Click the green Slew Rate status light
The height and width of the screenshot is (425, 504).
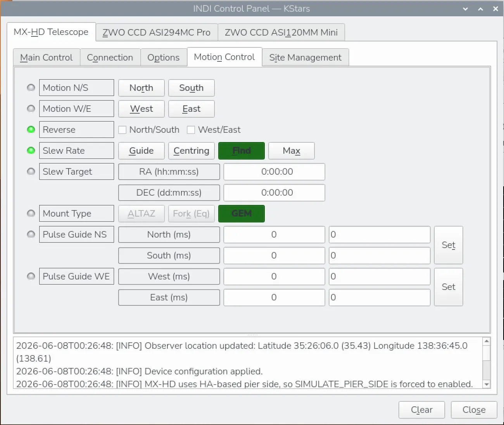[x=31, y=151]
